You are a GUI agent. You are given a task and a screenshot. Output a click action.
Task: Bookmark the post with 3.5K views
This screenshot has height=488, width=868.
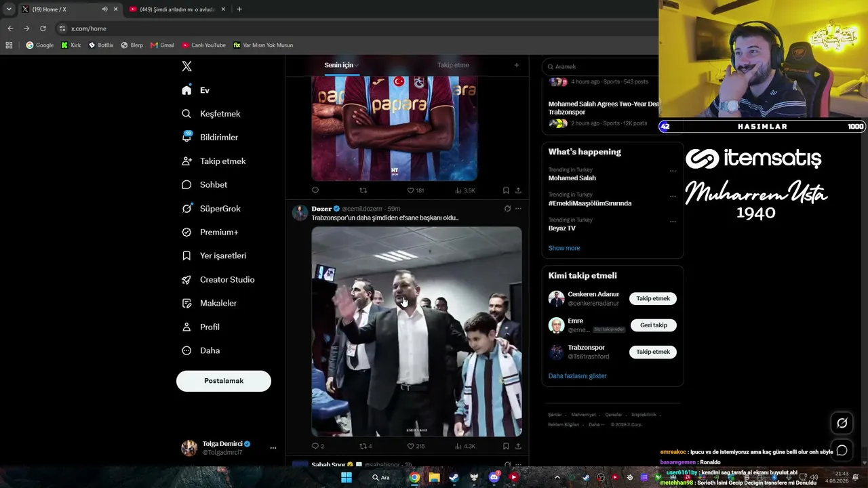[506, 190]
